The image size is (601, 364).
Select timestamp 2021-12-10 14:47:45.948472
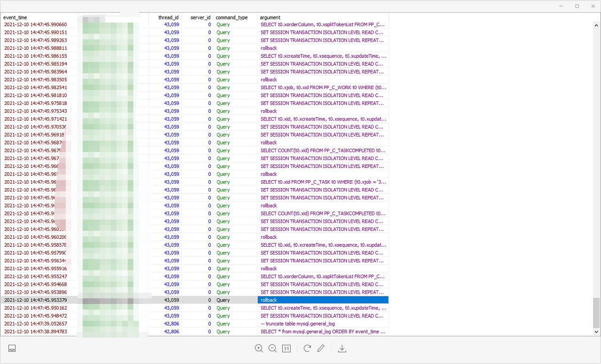pyautogui.click(x=36, y=316)
